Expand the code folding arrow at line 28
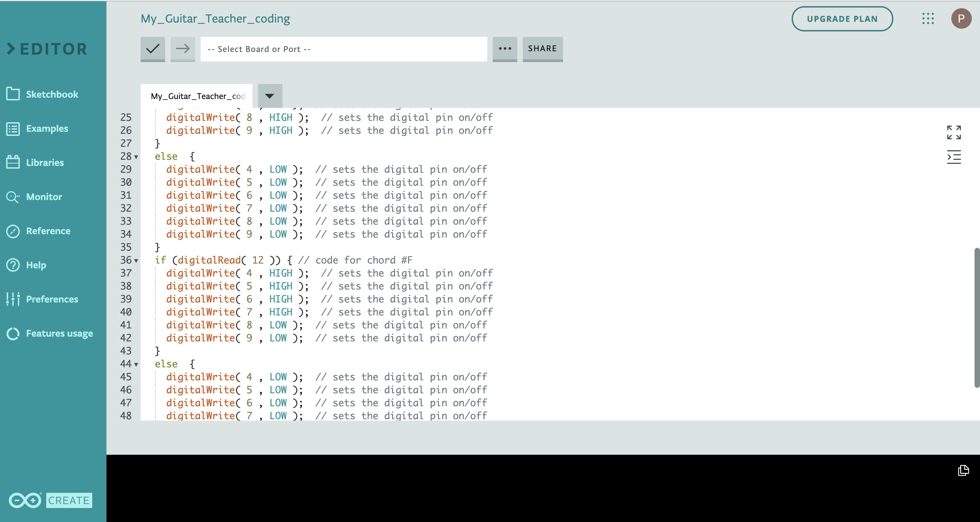The width and height of the screenshot is (980, 522). [135, 156]
